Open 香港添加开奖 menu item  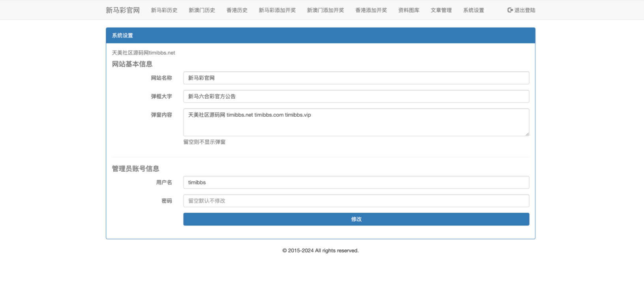(x=371, y=10)
